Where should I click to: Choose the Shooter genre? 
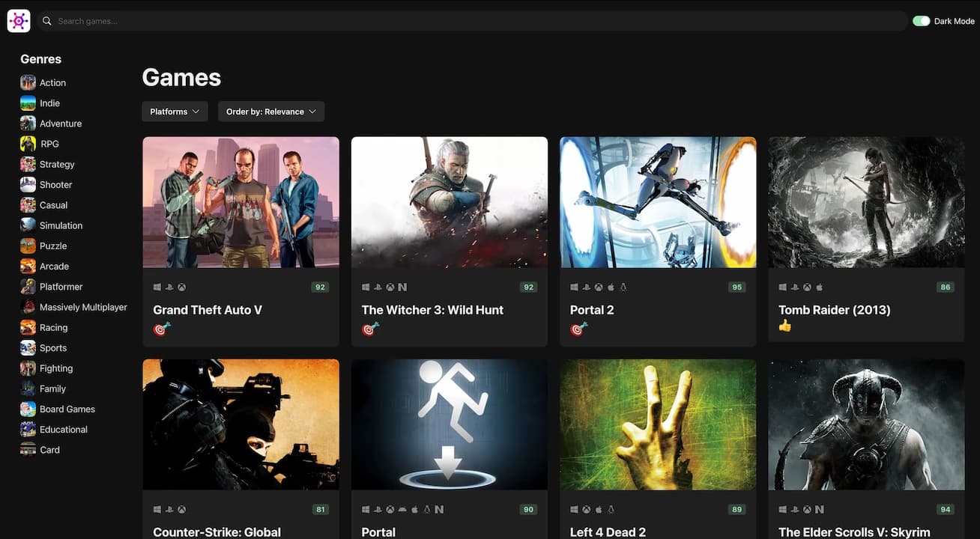[x=56, y=185]
